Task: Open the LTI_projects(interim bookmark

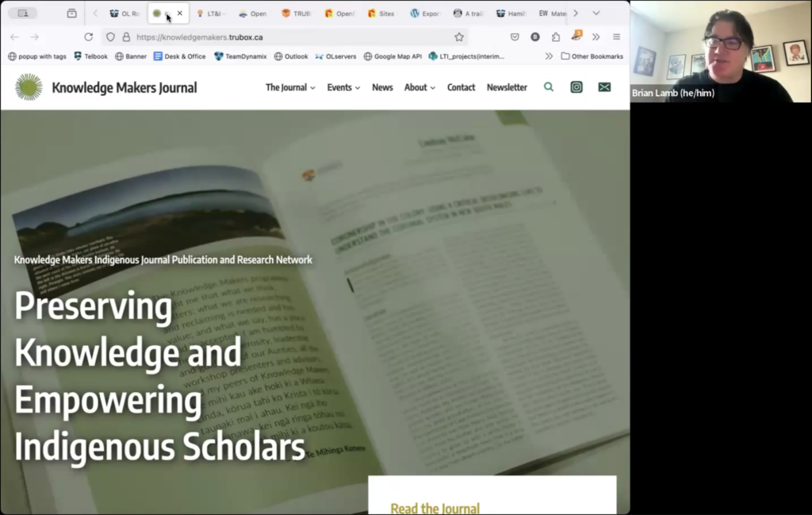Action: pos(466,56)
